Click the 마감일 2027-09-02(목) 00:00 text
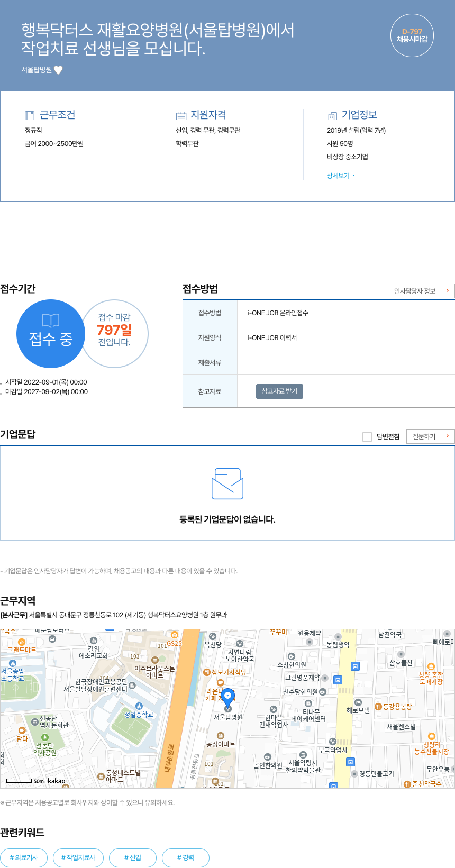 [47, 391]
